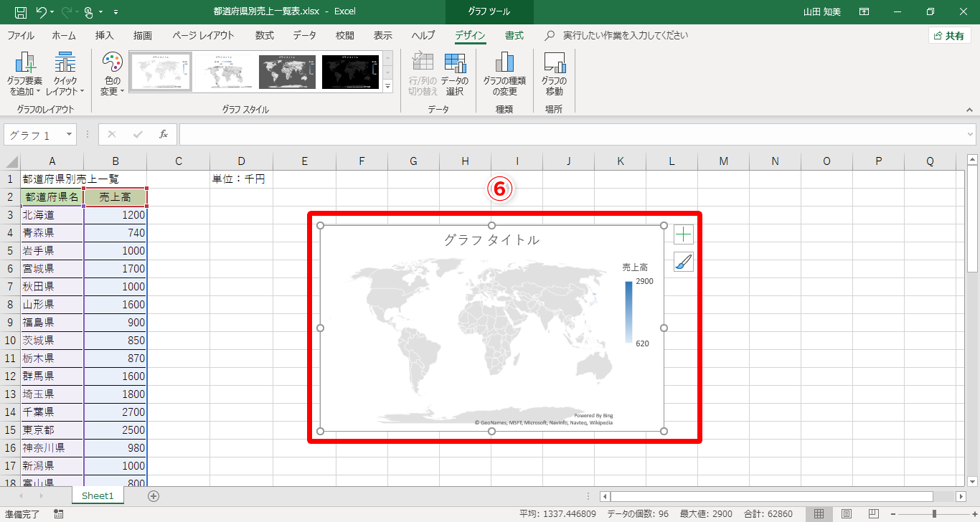Select column C header
The height and width of the screenshot is (522, 980).
(x=178, y=161)
